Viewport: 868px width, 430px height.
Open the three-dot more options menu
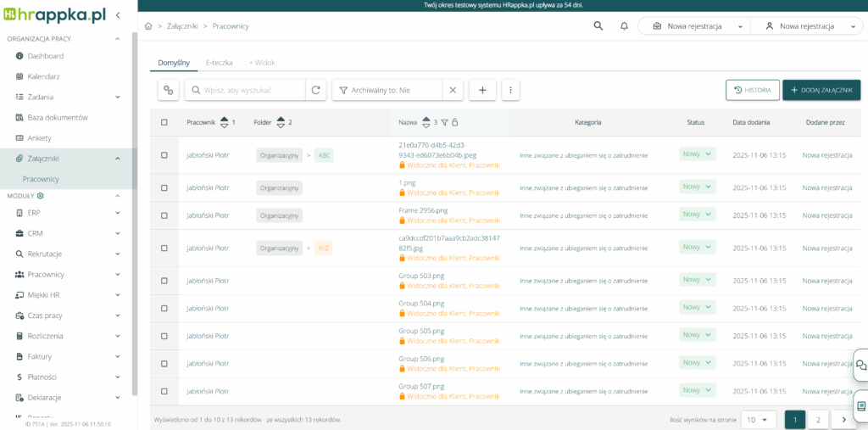click(510, 90)
